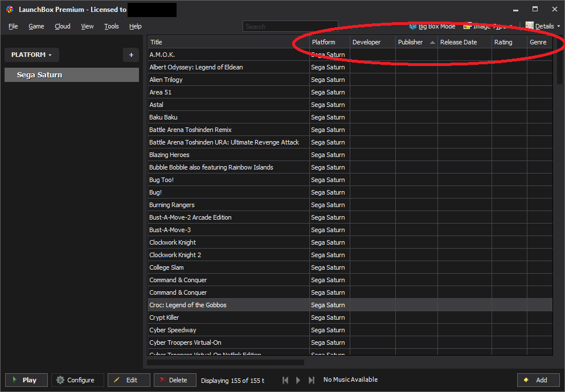The width and height of the screenshot is (565, 392).
Task: Select Bust-A-Move-2 Arcade Edition
Action: (x=350, y=217)
